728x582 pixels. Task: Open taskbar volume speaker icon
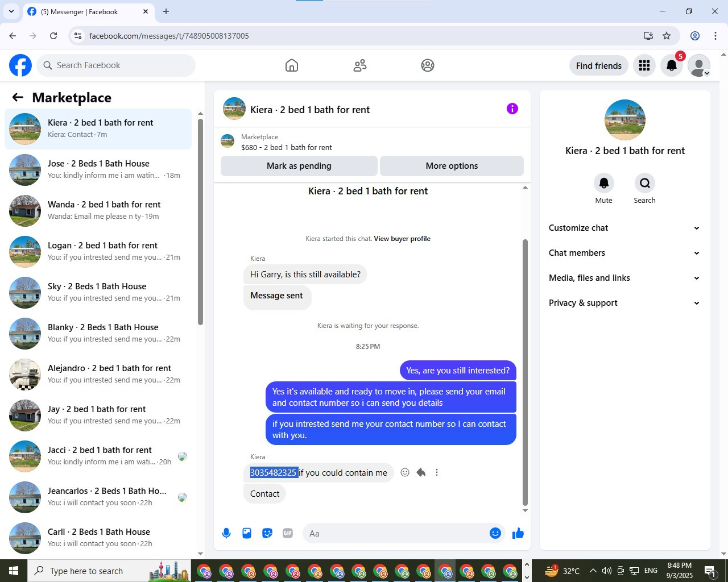[607, 571]
